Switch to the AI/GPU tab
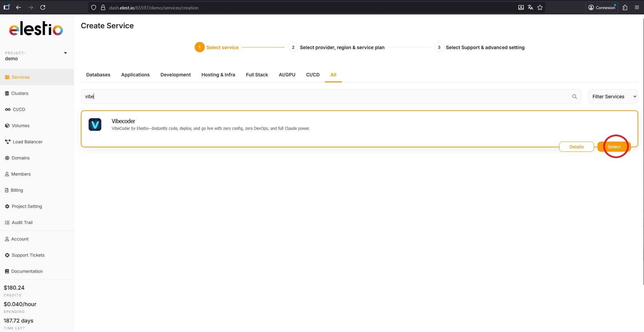644x332 pixels. click(x=287, y=75)
